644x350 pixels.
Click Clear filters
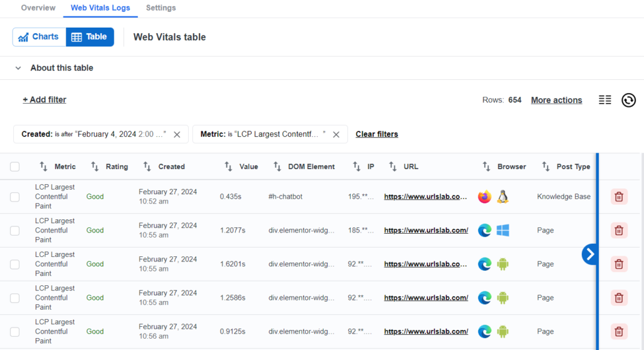[377, 134]
